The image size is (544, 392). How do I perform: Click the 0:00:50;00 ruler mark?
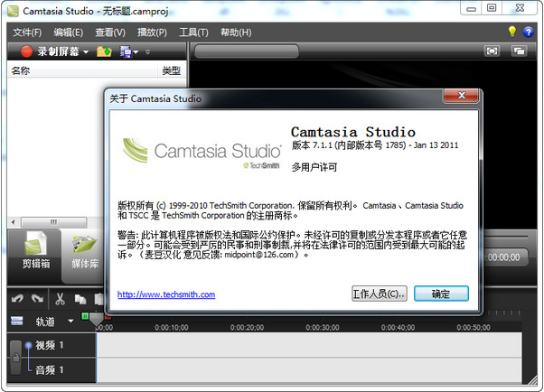point(474,328)
